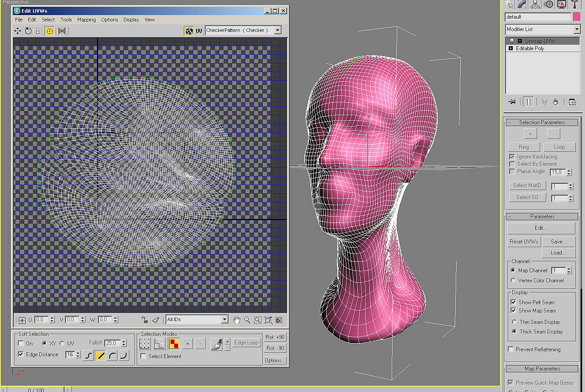Select the Pan tool in the UV editor
Screen dimensions: 585x392
(x=237, y=320)
